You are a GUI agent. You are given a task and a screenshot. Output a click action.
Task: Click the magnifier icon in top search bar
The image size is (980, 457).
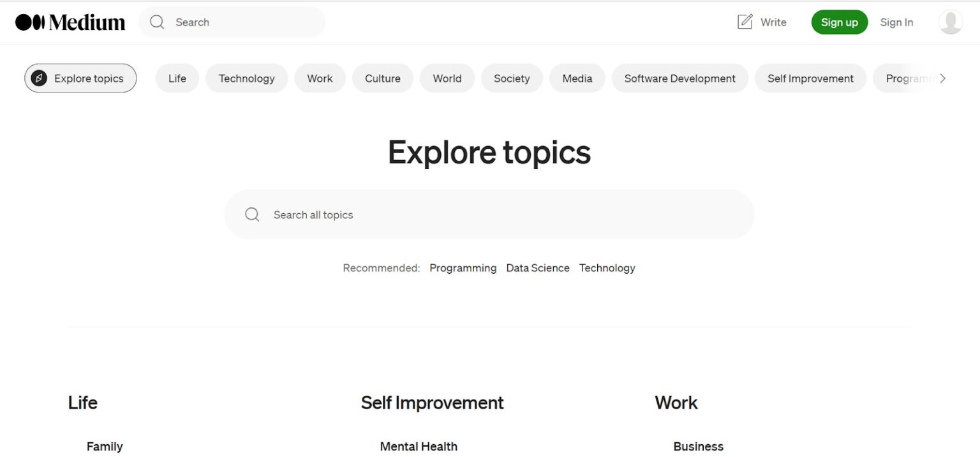[157, 22]
